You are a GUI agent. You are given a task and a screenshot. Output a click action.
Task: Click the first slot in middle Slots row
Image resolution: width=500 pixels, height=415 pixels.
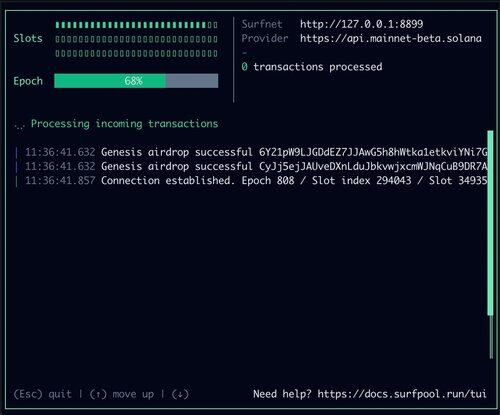58,39
